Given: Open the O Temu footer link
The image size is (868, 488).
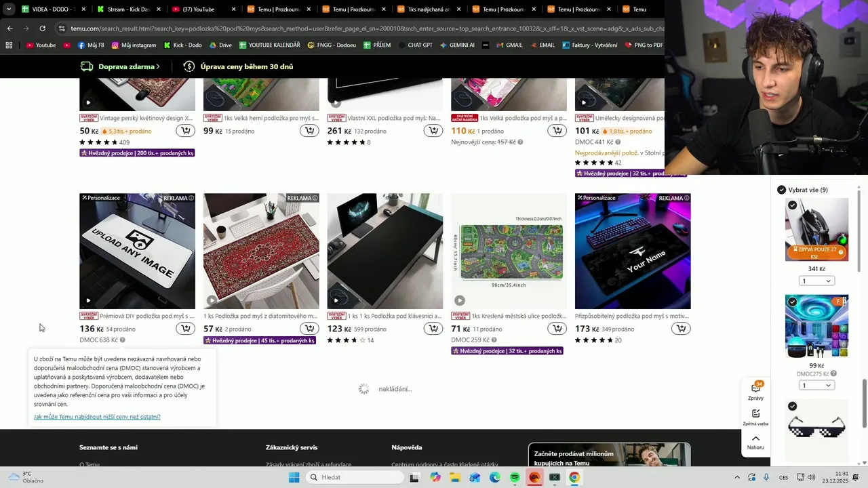Looking at the screenshot, I should pos(89,465).
